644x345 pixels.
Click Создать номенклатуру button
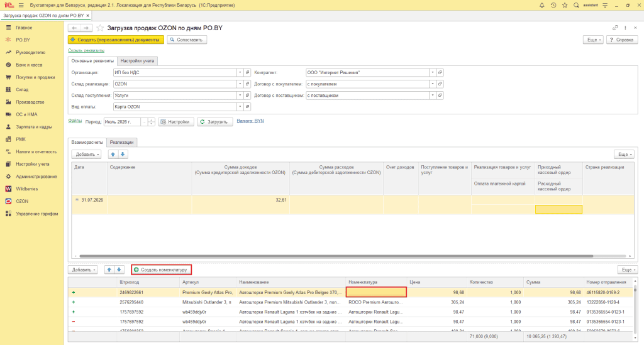click(162, 270)
